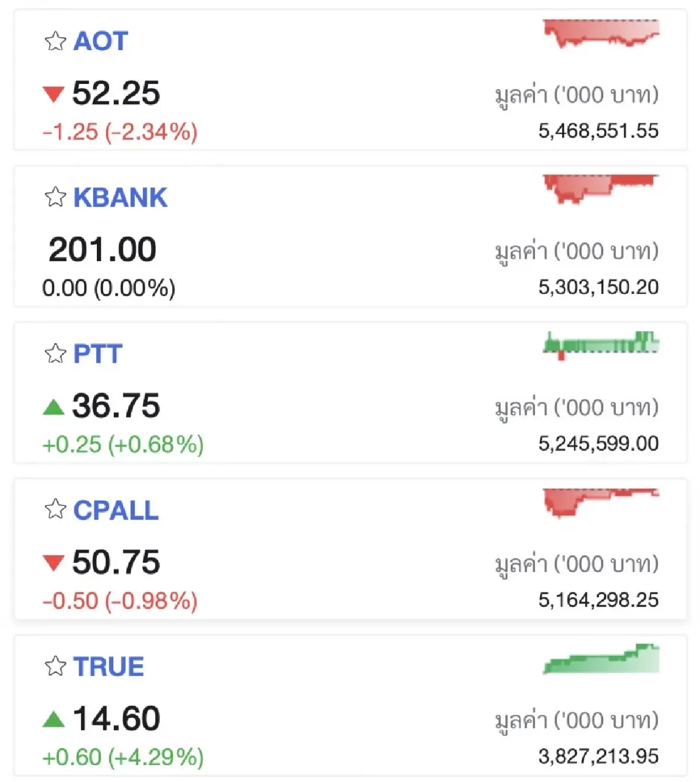Click the red down arrow beside 50.75
Image resolution: width=700 pixels, height=782 pixels.
coord(53,563)
